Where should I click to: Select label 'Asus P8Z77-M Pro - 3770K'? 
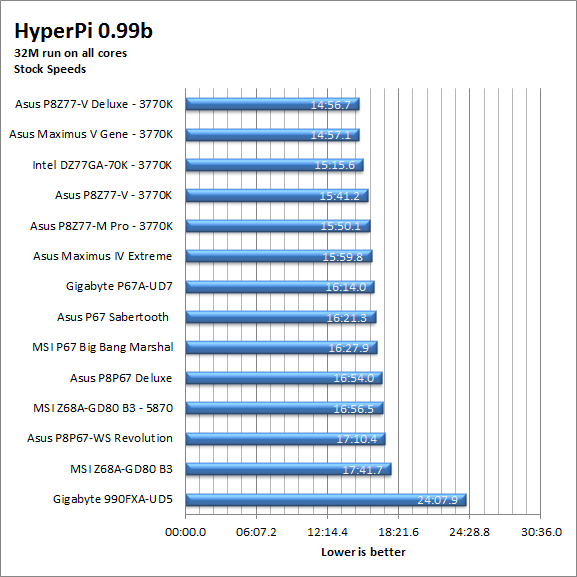101,226
